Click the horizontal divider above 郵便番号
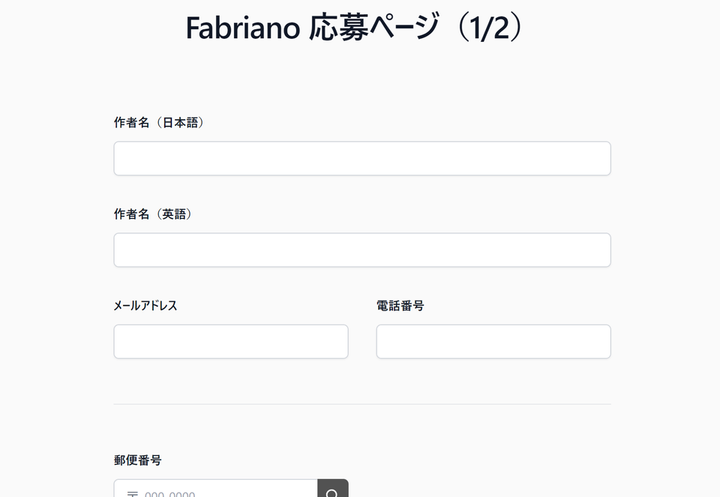Image resolution: width=720 pixels, height=497 pixels. tap(362, 404)
